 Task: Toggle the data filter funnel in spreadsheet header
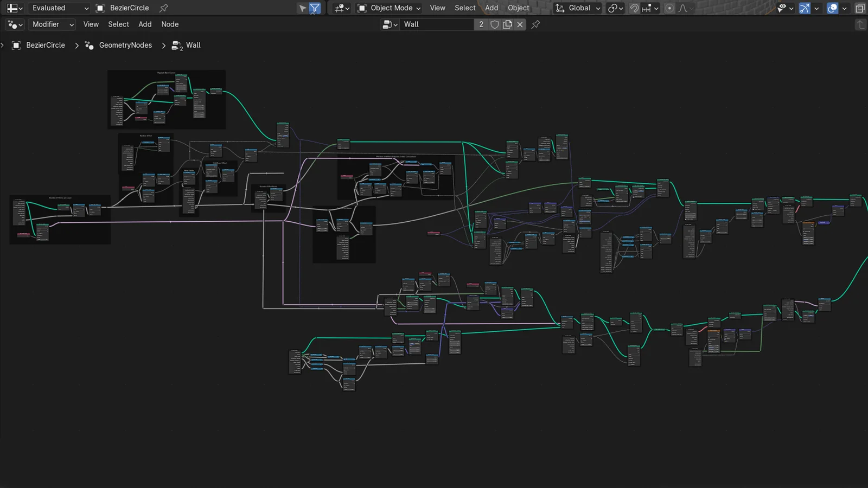pyautogui.click(x=315, y=8)
